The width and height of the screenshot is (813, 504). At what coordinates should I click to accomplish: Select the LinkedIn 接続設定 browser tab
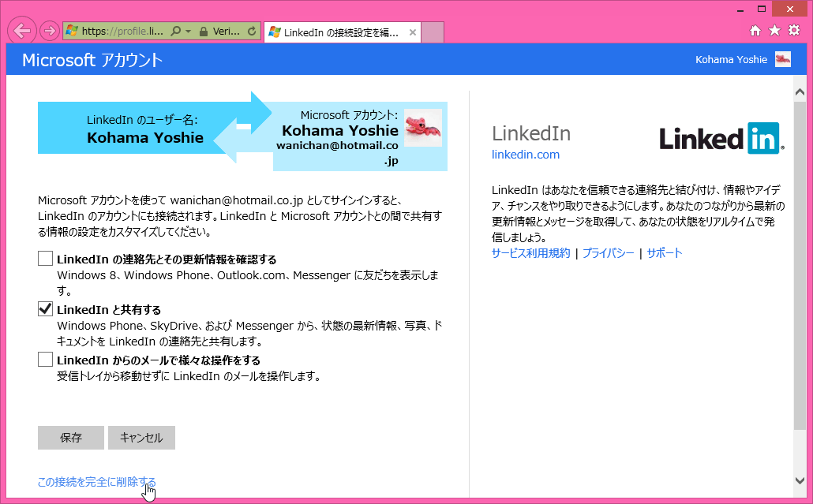[x=343, y=32]
